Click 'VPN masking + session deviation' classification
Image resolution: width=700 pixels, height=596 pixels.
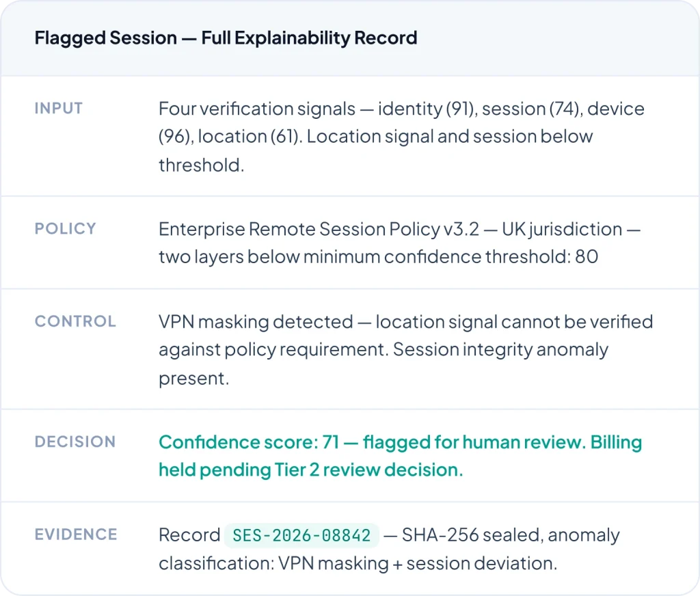pos(416,563)
